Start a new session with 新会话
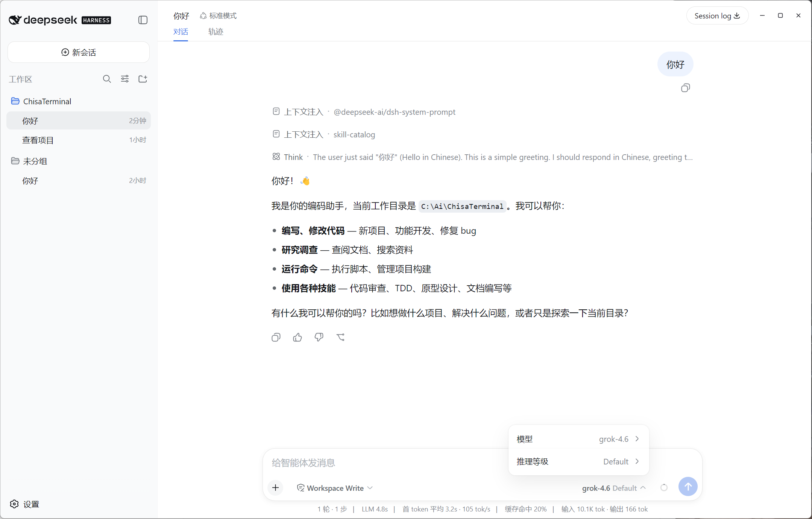The width and height of the screenshot is (812, 519). 79,52
